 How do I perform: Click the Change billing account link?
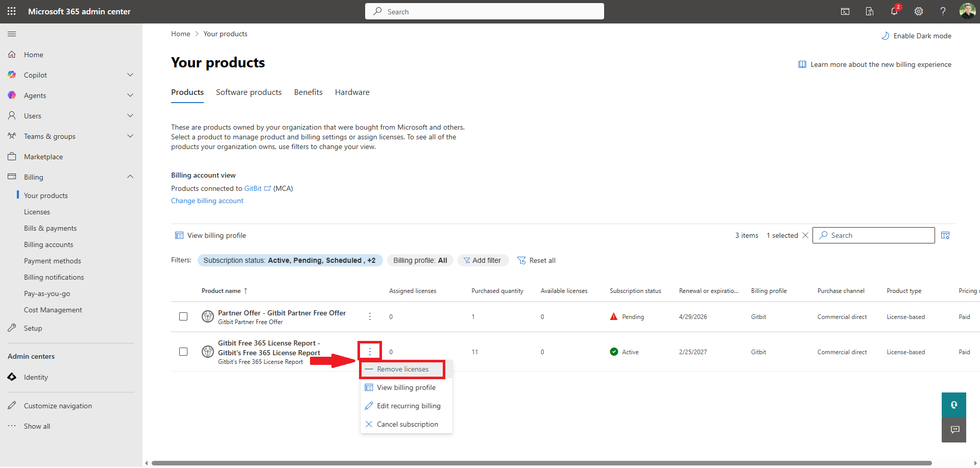[x=207, y=201]
